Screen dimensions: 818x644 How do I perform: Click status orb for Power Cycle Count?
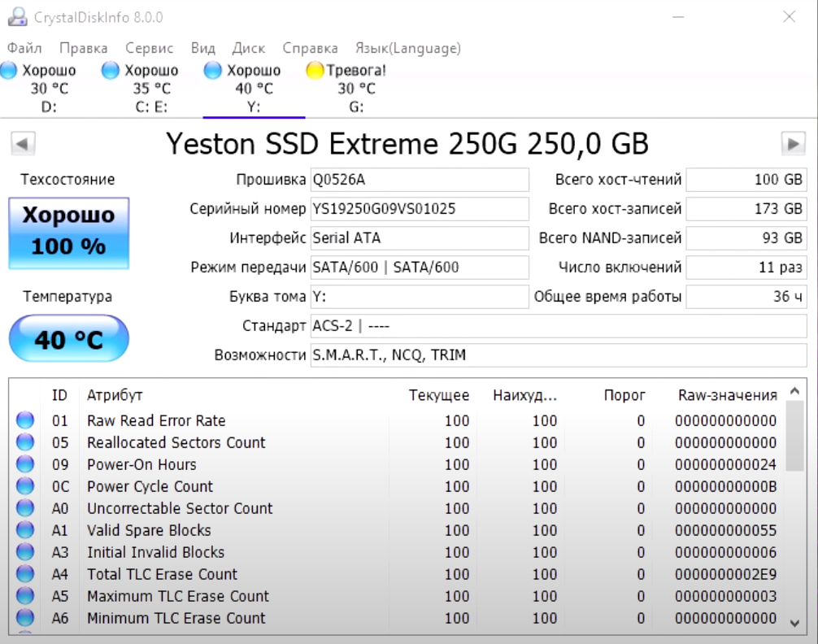click(25, 486)
